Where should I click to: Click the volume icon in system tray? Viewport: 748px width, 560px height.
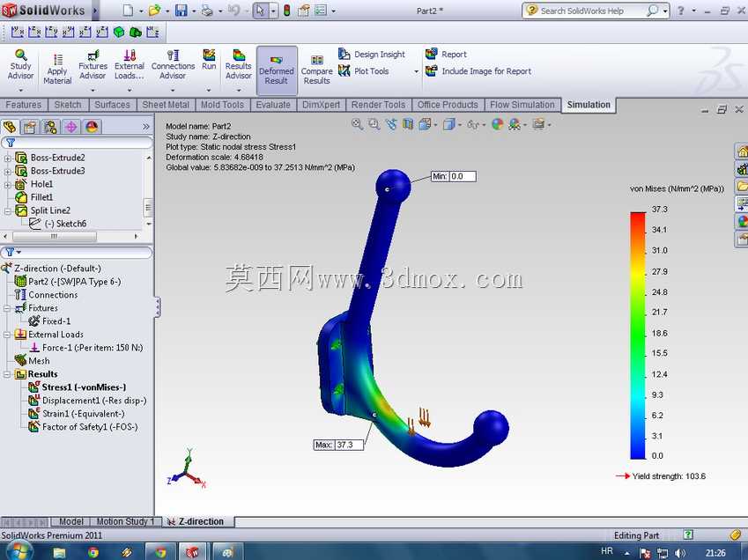tap(680, 553)
